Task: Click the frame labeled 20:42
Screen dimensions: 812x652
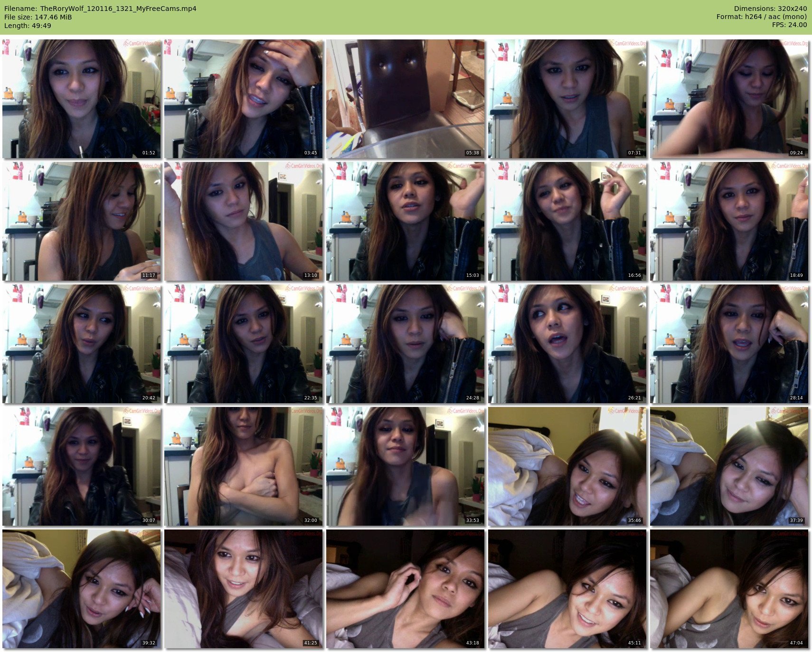Action: (82, 344)
